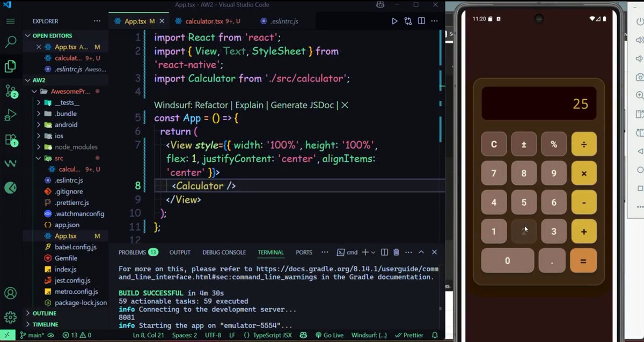Open Explorer Views and More Actions ellipsis
The width and height of the screenshot is (644, 342).
(x=97, y=21)
